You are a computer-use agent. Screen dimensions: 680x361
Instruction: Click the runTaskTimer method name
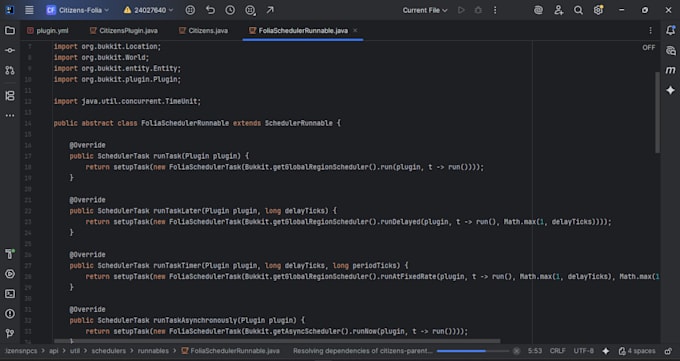177,266
